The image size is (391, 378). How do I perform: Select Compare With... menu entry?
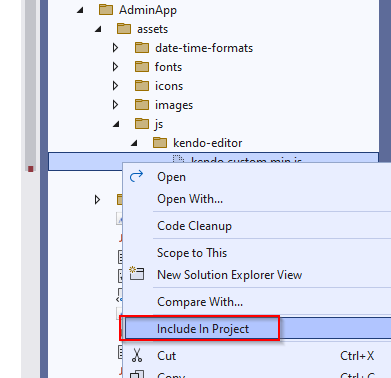click(200, 302)
